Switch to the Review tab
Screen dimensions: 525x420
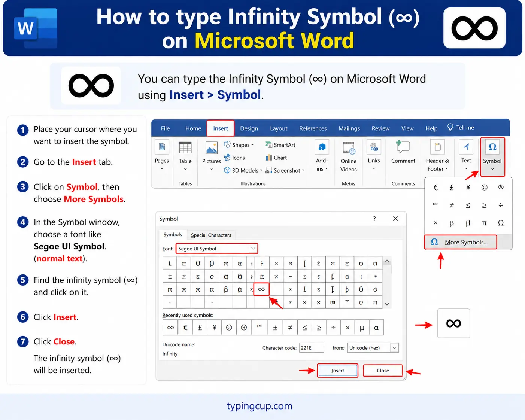coord(380,128)
